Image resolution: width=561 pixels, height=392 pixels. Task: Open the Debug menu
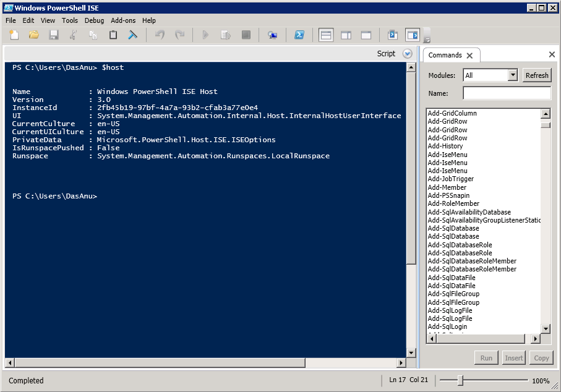[x=95, y=20]
